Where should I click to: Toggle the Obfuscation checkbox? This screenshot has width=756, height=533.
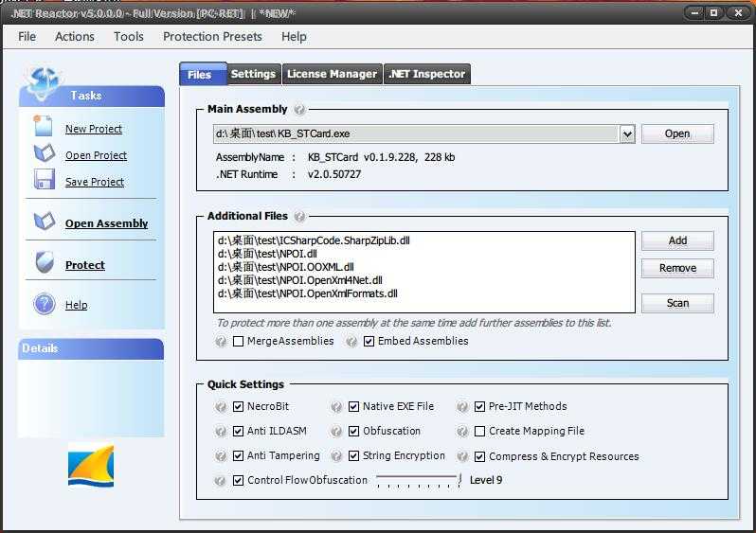click(x=354, y=431)
